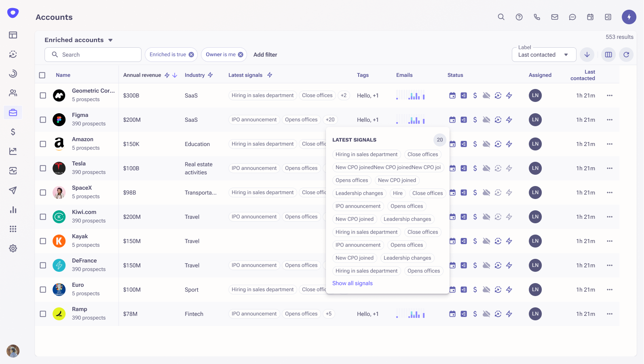Click the Latest signals column header
This screenshot has width=644, height=364.
[245, 75]
